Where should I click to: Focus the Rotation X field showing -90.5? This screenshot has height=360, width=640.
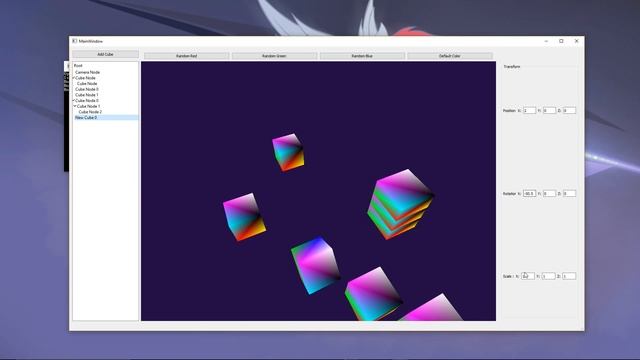pyautogui.click(x=529, y=193)
